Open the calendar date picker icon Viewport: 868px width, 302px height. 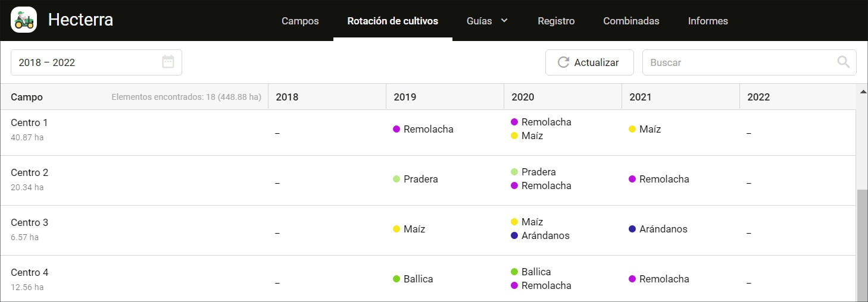tap(168, 62)
